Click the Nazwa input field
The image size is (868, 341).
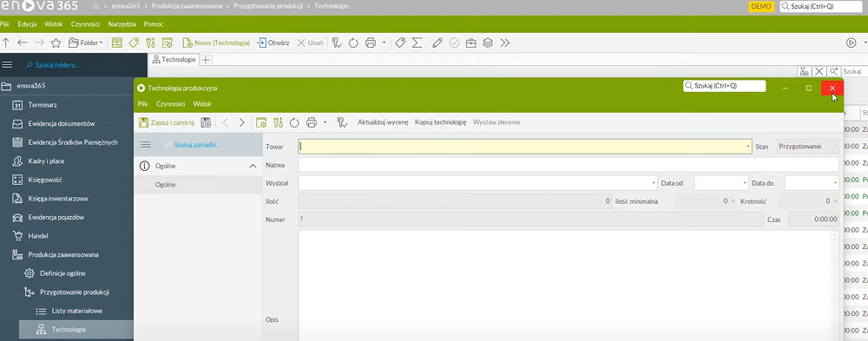(569, 165)
